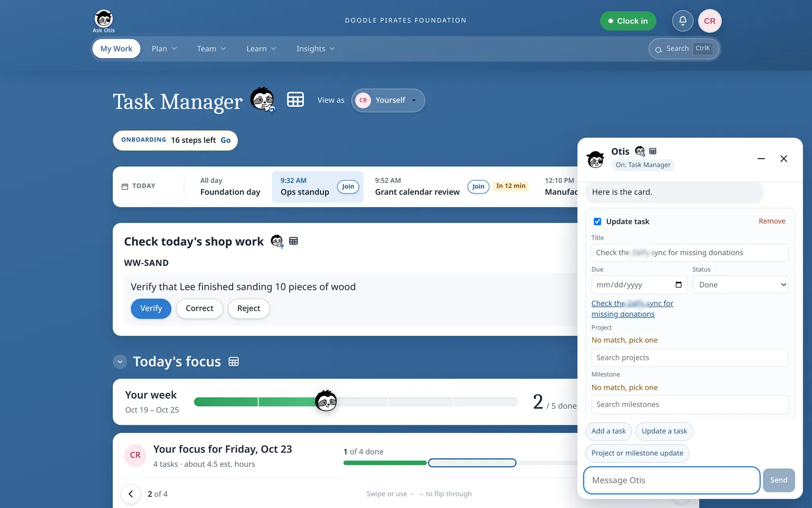
Task: Click Otis icon beside Check today's shop work
Action: click(277, 241)
